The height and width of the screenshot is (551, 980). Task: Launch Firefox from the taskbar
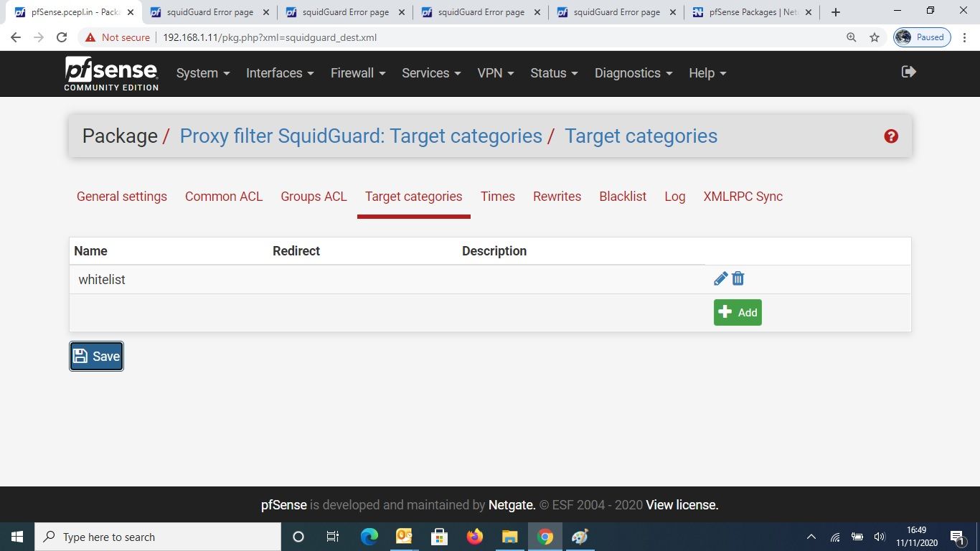pyautogui.click(x=474, y=537)
